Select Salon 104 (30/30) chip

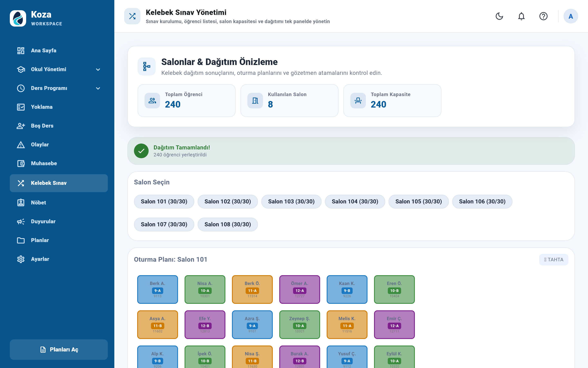pos(355,202)
